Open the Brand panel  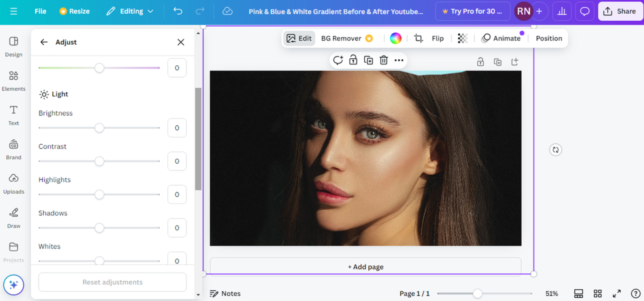pyautogui.click(x=13, y=149)
